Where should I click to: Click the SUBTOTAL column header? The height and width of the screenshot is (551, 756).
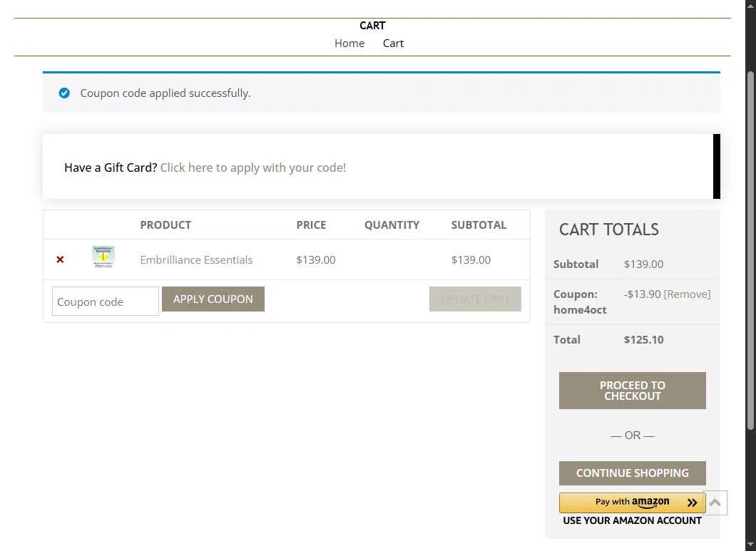[x=479, y=225]
